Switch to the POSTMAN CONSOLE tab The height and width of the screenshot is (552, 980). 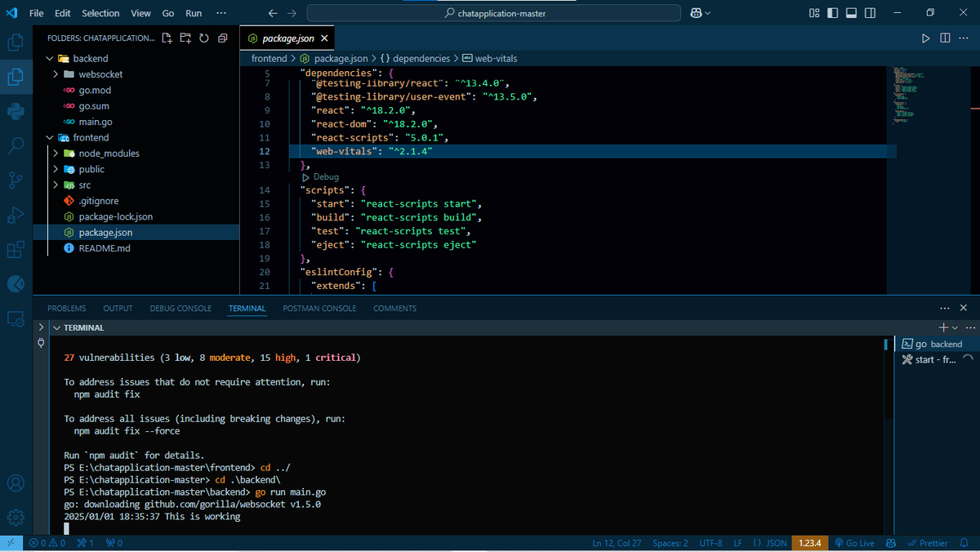[x=319, y=309]
